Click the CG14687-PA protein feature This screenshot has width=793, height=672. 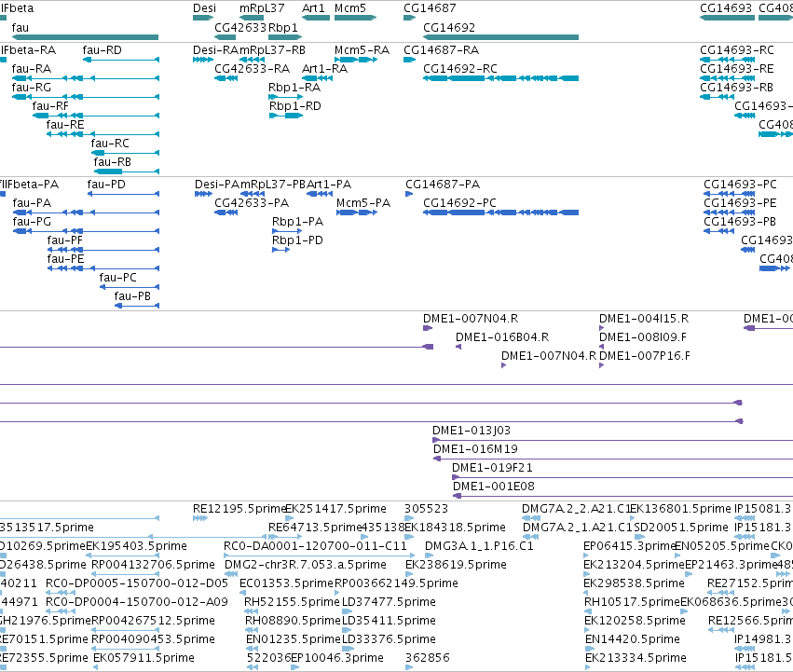click(409, 194)
